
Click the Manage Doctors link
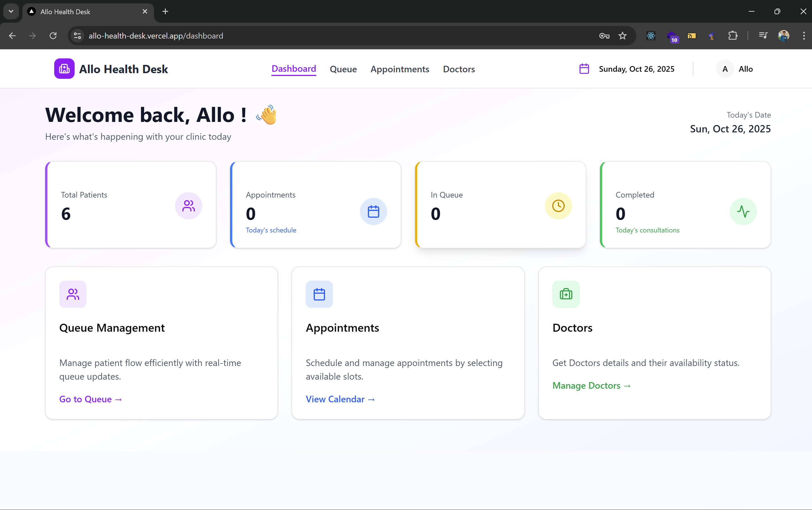click(591, 386)
